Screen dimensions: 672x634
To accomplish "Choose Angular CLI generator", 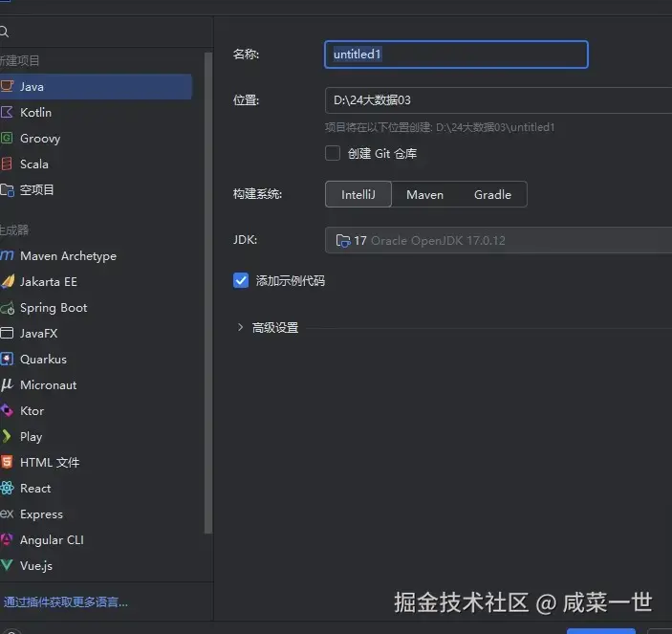I will [x=96, y=539].
